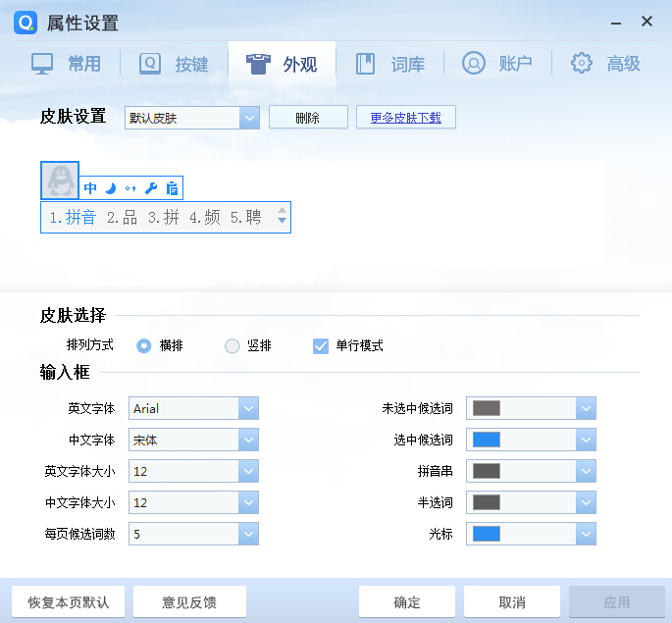Click the punctuation mode icon in preview
Screen dimensions: 672x623
tap(130, 188)
